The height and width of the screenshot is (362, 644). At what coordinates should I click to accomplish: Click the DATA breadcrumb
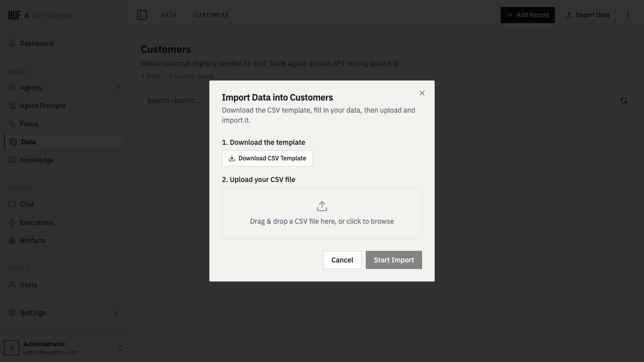(x=169, y=15)
